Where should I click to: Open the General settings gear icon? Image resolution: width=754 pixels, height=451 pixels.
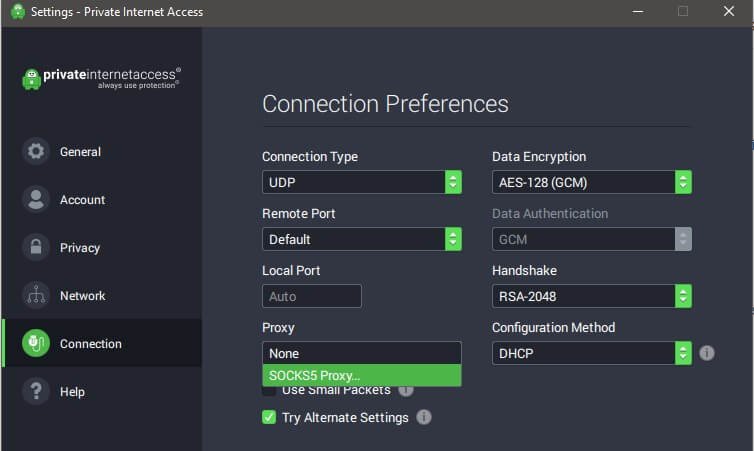point(36,151)
